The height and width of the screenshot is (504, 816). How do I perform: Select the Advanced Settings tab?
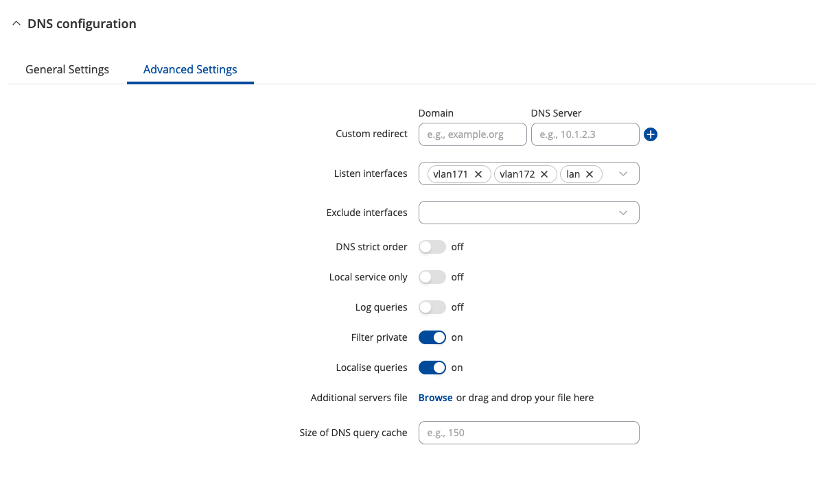tap(190, 69)
